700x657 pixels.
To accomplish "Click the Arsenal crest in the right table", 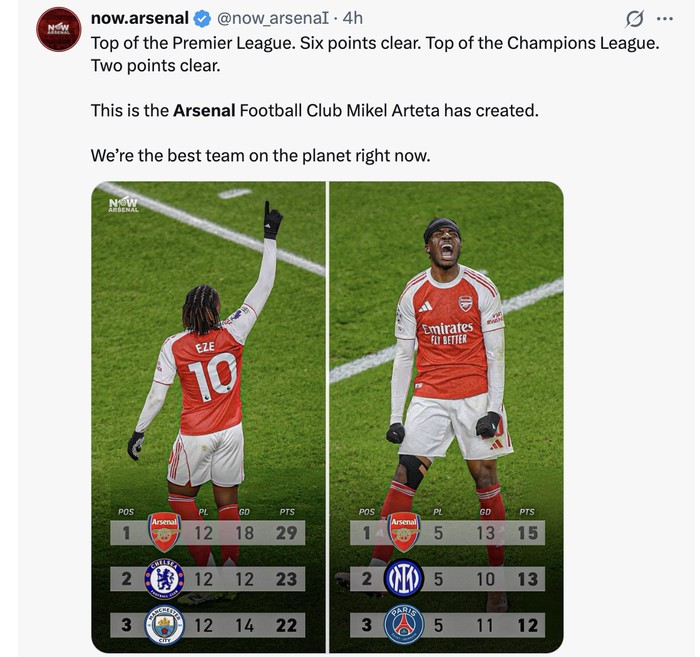I will click(404, 532).
